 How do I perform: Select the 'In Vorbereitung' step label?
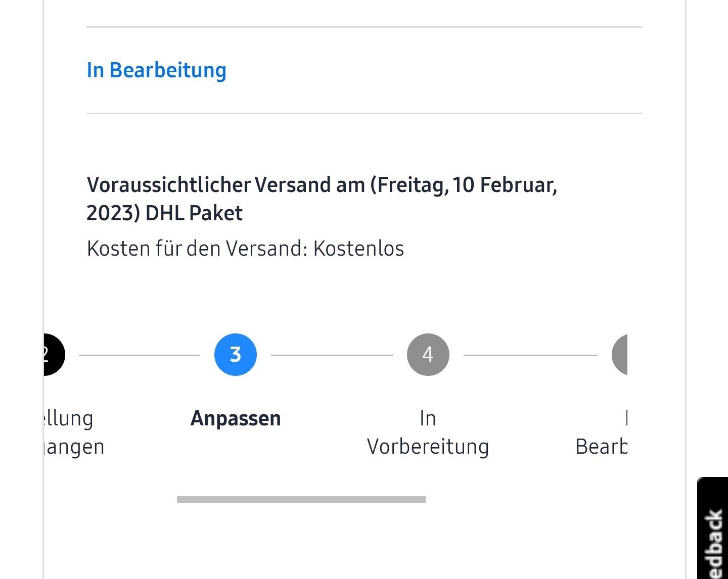click(428, 432)
